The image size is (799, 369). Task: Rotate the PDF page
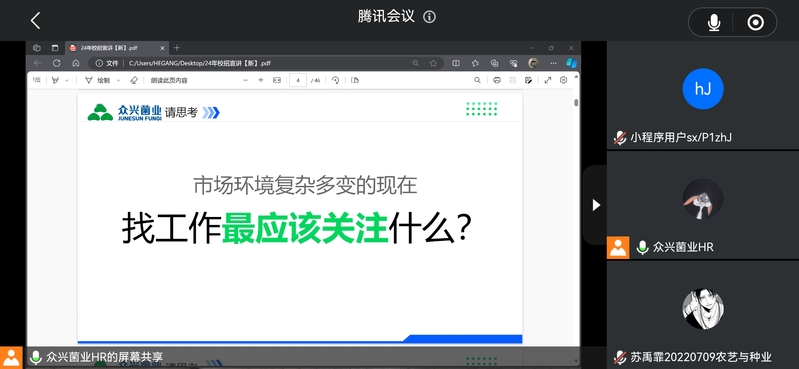[x=335, y=80]
